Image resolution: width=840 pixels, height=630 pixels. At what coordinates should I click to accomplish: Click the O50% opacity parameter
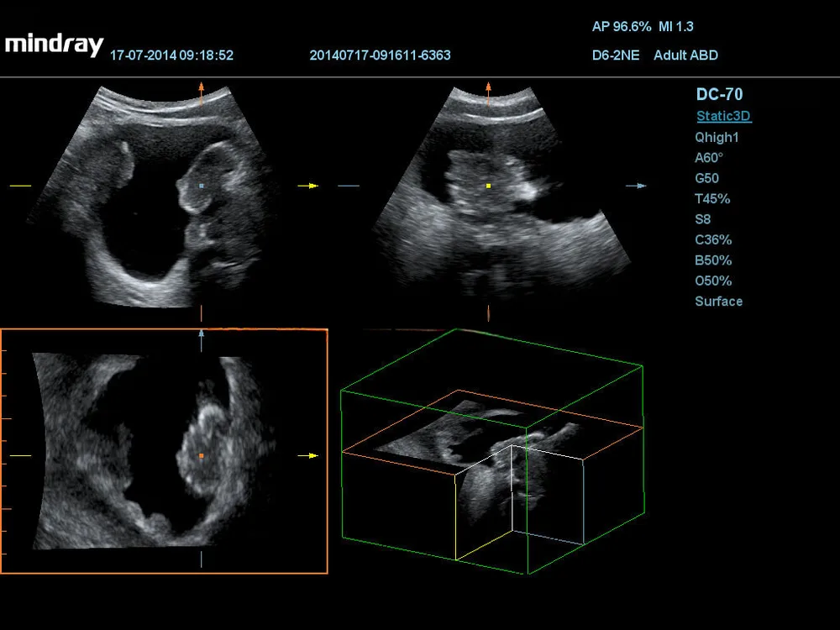point(713,281)
